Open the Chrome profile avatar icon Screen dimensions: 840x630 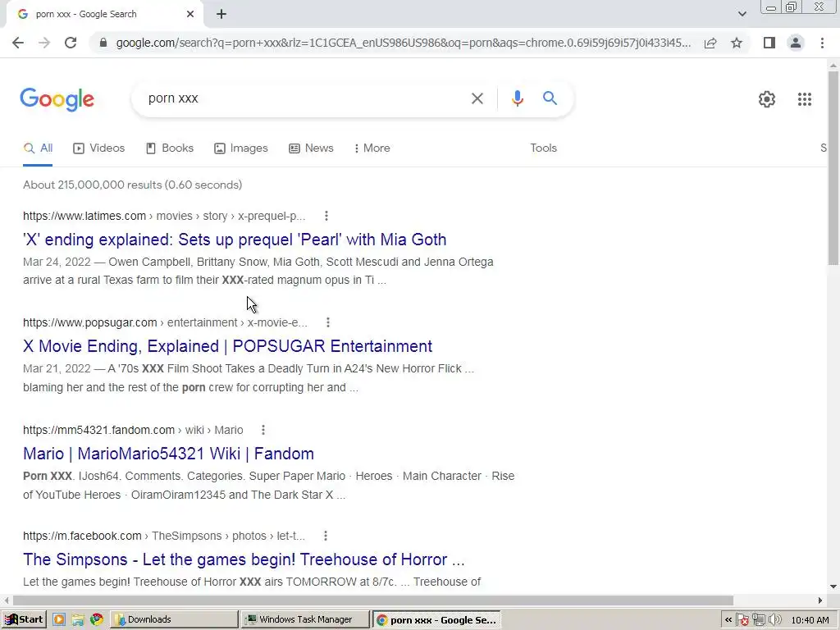(796, 43)
